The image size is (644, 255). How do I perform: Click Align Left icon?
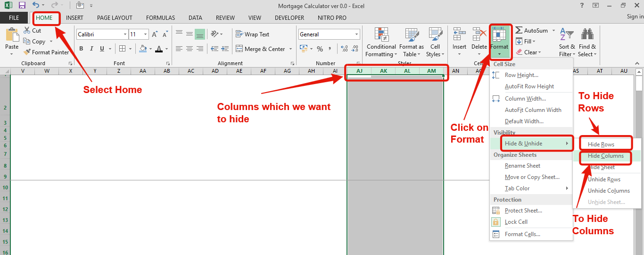coord(179,49)
